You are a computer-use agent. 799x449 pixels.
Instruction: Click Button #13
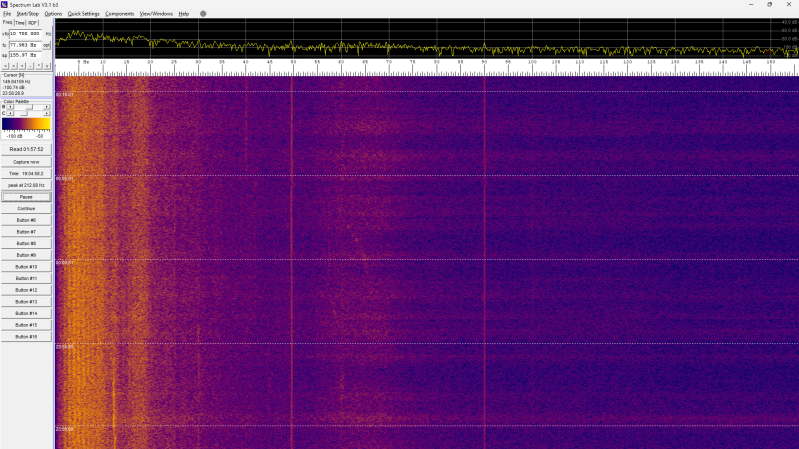coord(26,302)
